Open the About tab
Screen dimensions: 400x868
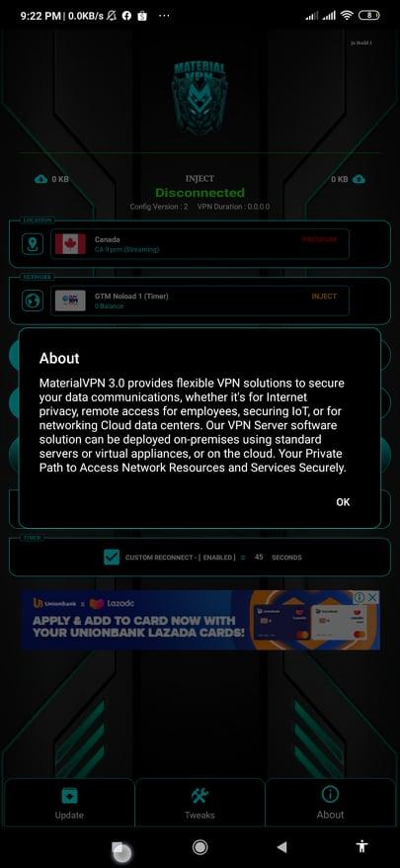tap(330, 805)
